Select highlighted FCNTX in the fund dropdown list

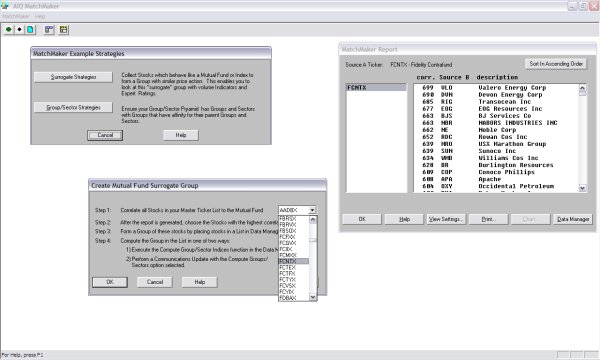pos(293,261)
